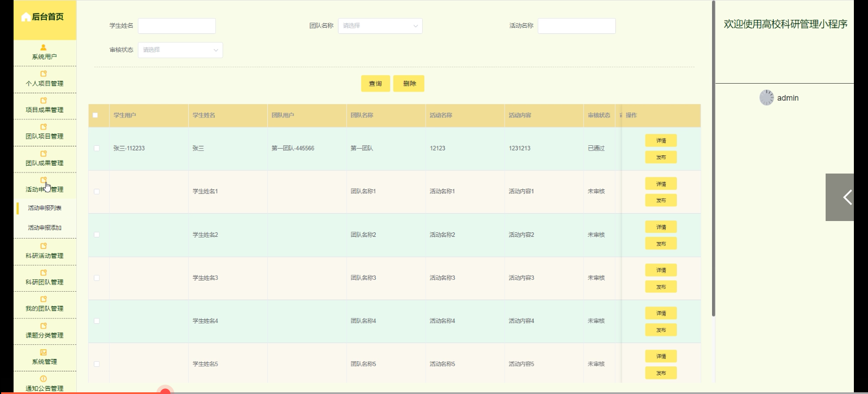
Task: Click 发布 in the 学生姓名1 row
Action: pos(661,200)
